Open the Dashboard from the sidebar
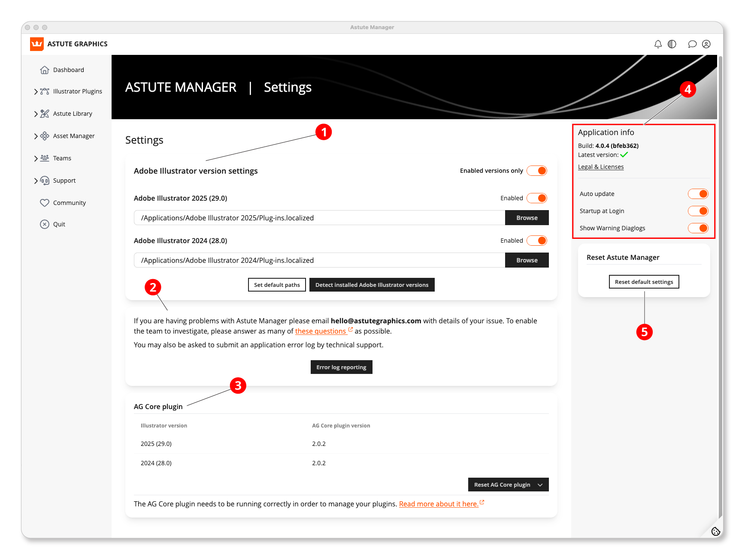 click(x=69, y=69)
